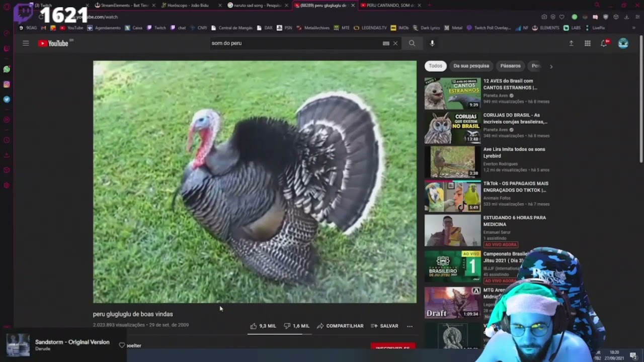
Task: Open the more actions three-dot menu under video
Action: (x=410, y=326)
